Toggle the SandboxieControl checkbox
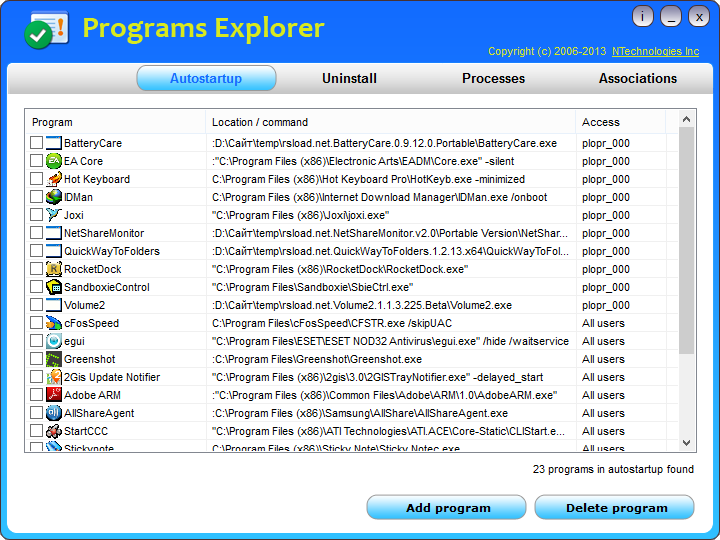The height and width of the screenshot is (540, 720). pos(36,287)
